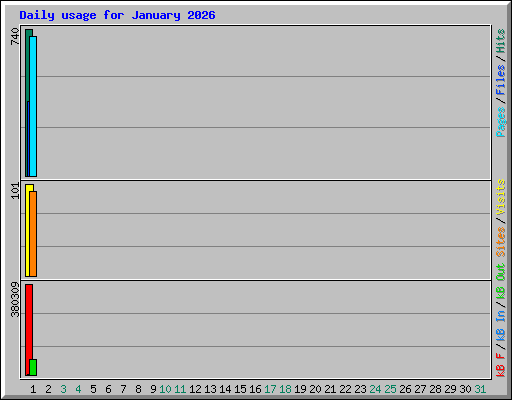Click day 1 on the x-axis
512x400 pixels.
coord(33,389)
